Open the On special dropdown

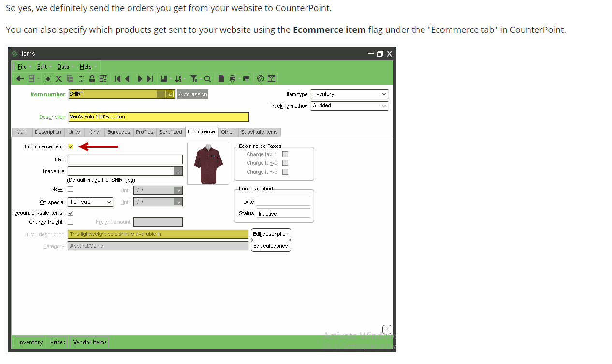pos(109,202)
